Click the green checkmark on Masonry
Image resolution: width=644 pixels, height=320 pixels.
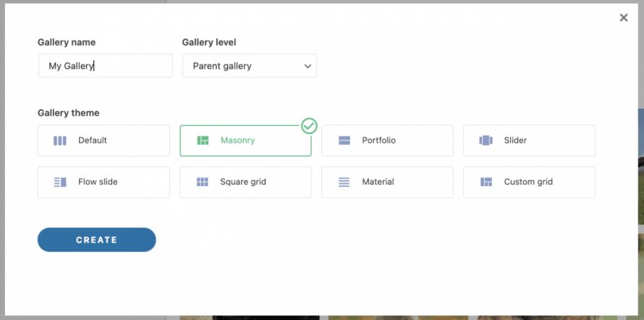309,126
